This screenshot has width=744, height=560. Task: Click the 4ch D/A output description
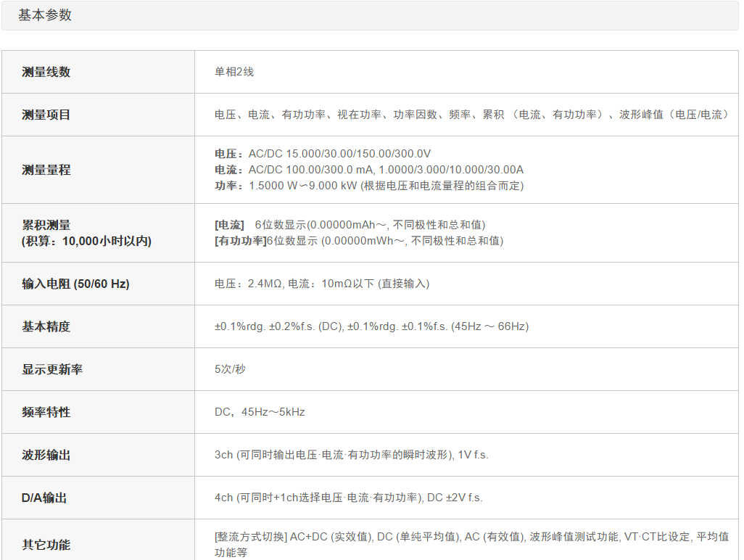click(349, 498)
